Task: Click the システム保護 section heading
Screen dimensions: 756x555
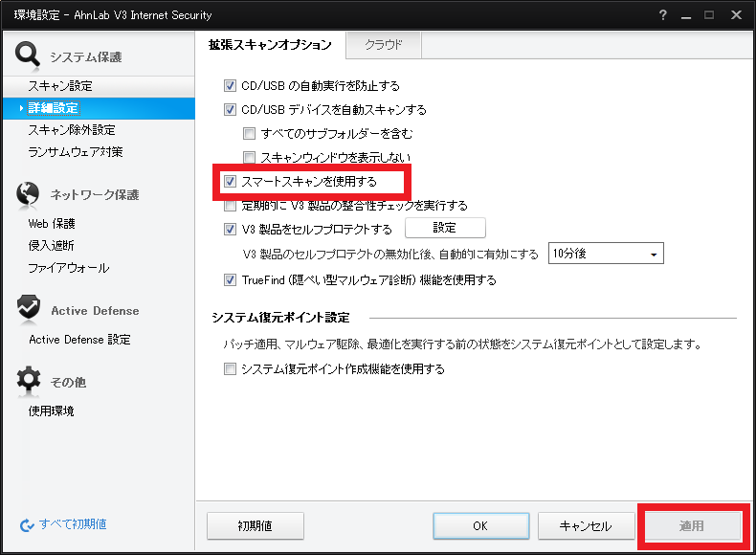Action: pos(86,56)
